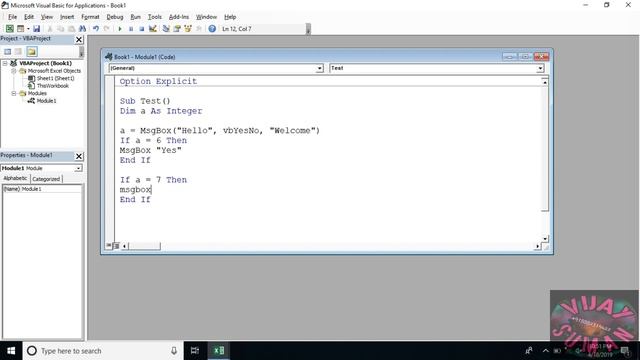Open the Windows Start menu
640x360 pixels.
(x=11, y=351)
